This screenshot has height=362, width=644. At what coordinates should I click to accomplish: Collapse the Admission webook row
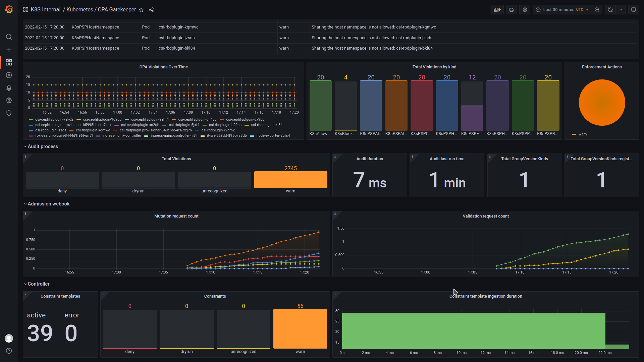pyautogui.click(x=49, y=204)
